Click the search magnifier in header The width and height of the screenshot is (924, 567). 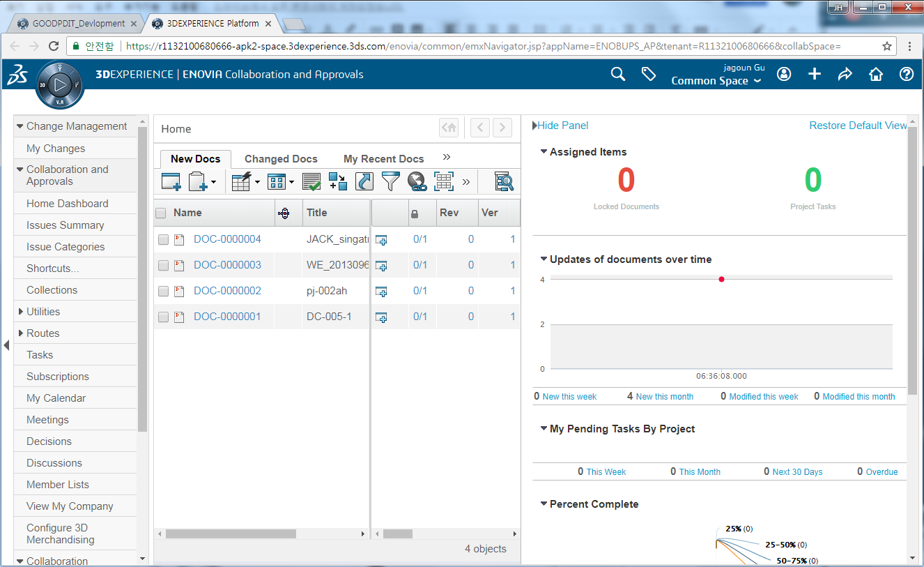pyautogui.click(x=618, y=74)
